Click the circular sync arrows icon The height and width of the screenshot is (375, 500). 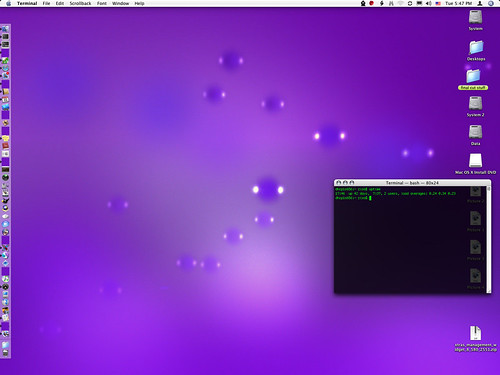[x=410, y=3]
